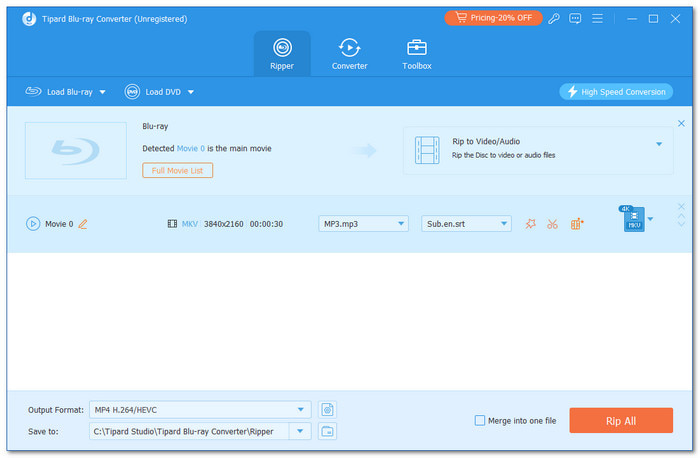
Task: Click the enhance video palette icon
Action: pos(577,224)
